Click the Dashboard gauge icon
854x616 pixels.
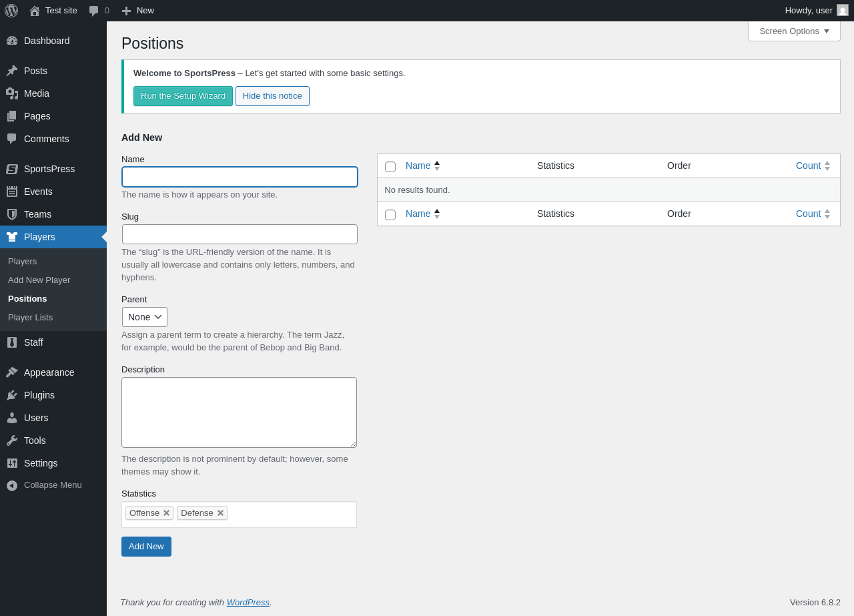(x=12, y=41)
